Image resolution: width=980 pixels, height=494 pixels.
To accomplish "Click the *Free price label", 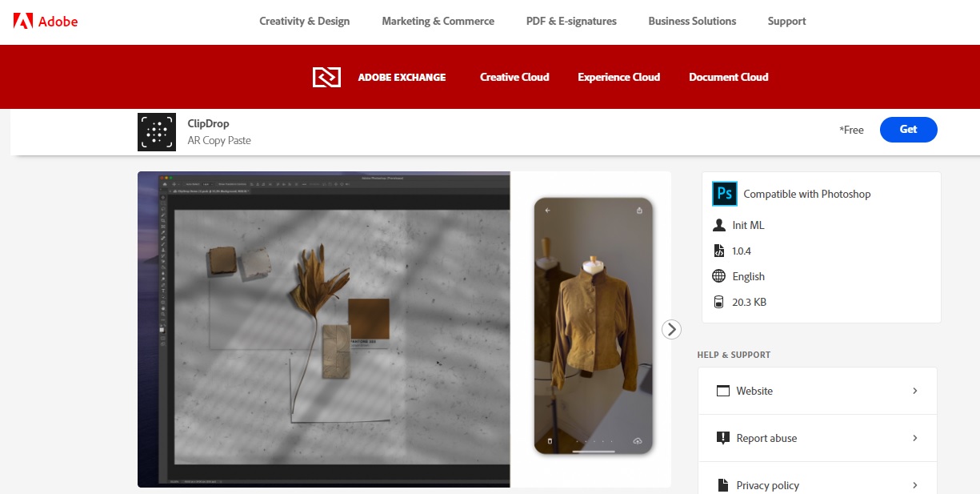I will (851, 130).
